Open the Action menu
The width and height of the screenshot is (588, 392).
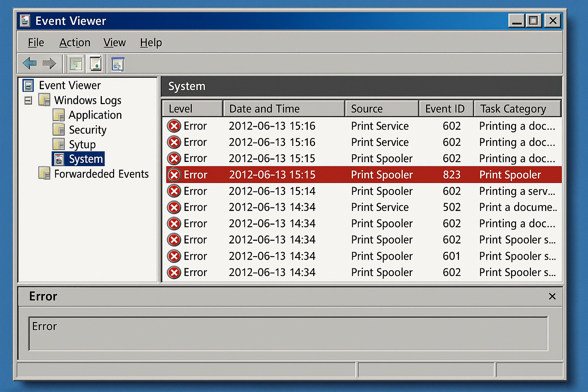[x=75, y=42]
